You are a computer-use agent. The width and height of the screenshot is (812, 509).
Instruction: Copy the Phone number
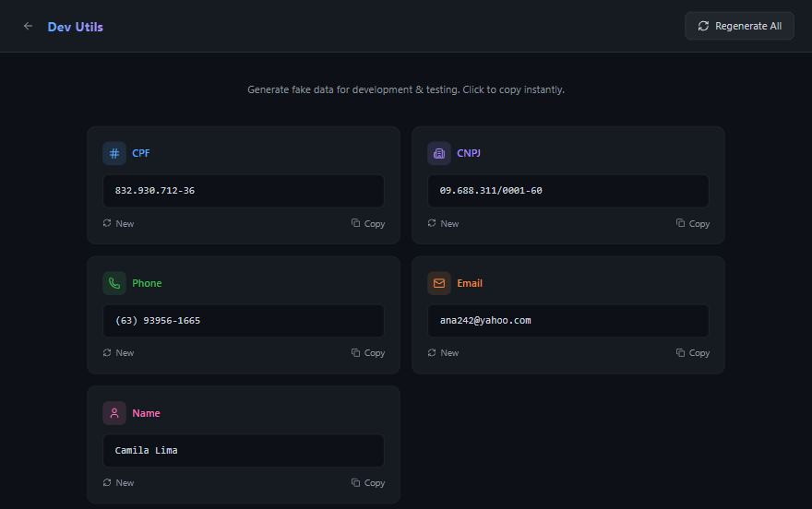[x=367, y=353]
